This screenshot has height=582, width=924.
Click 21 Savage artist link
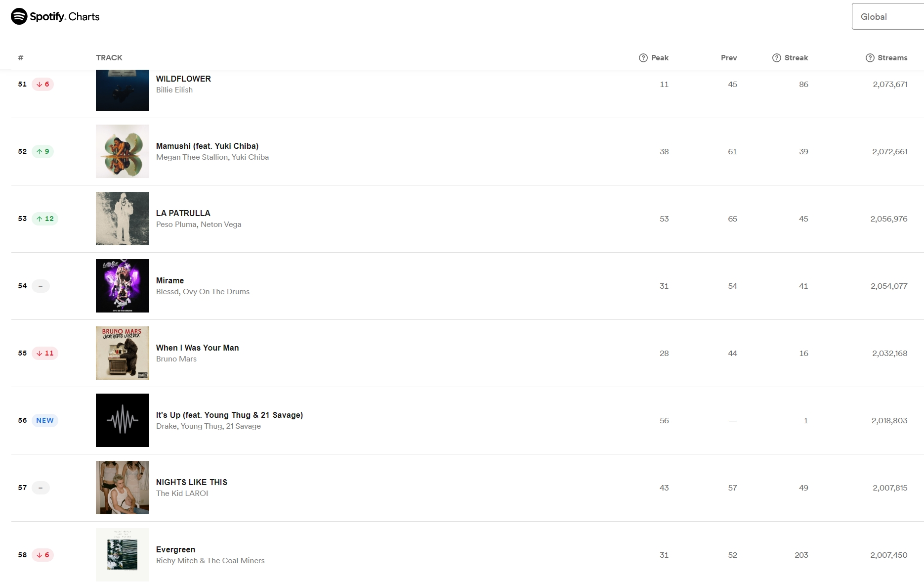click(x=243, y=426)
